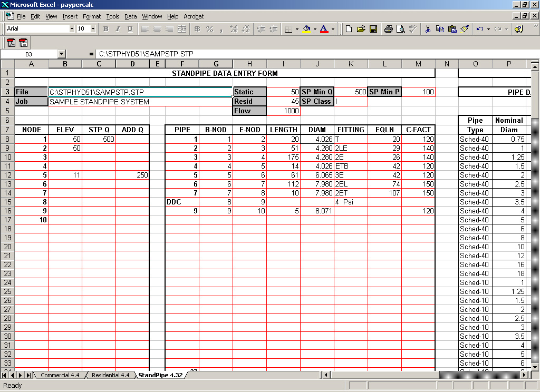
Task: Expand Font Color dropdown arrow
Action: click(x=333, y=29)
